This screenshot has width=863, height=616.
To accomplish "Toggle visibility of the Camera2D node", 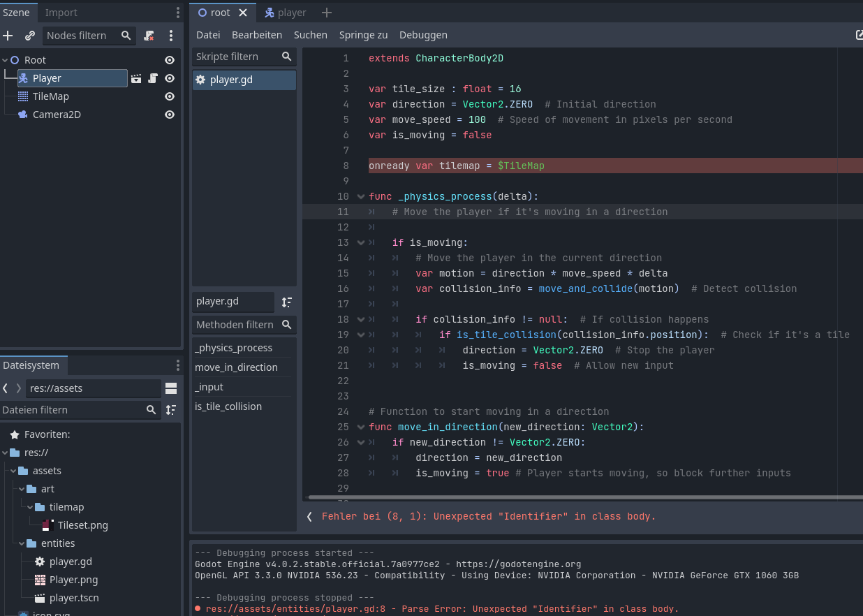I will pos(170,115).
